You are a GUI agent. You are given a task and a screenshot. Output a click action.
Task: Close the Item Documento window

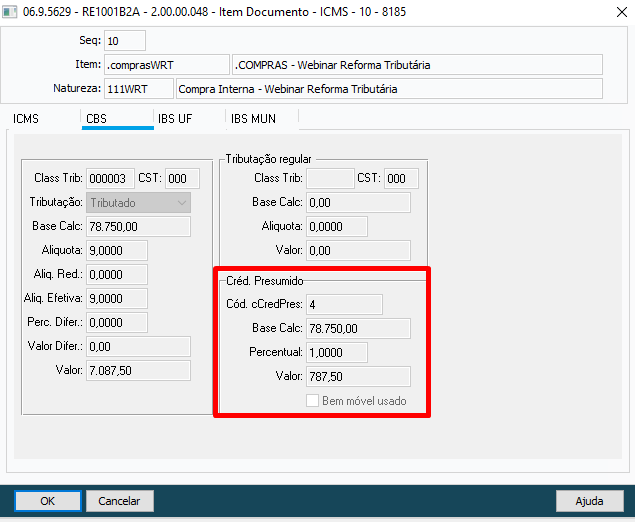[622, 12]
